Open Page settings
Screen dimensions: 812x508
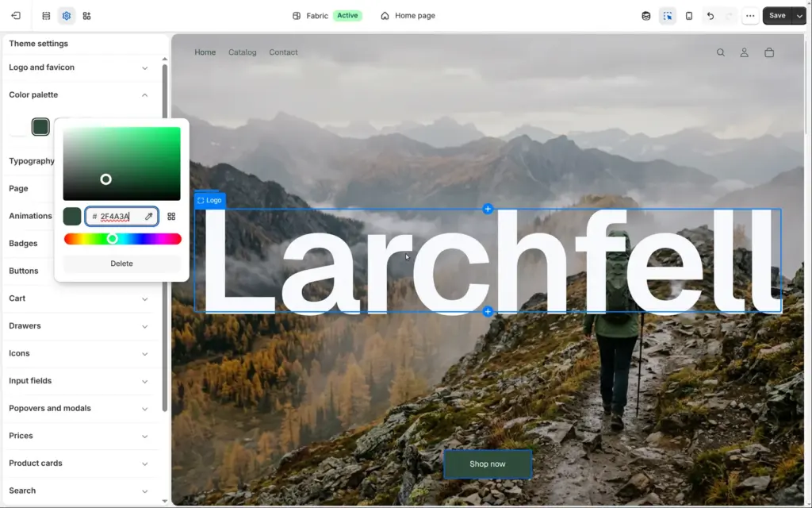click(x=19, y=189)
